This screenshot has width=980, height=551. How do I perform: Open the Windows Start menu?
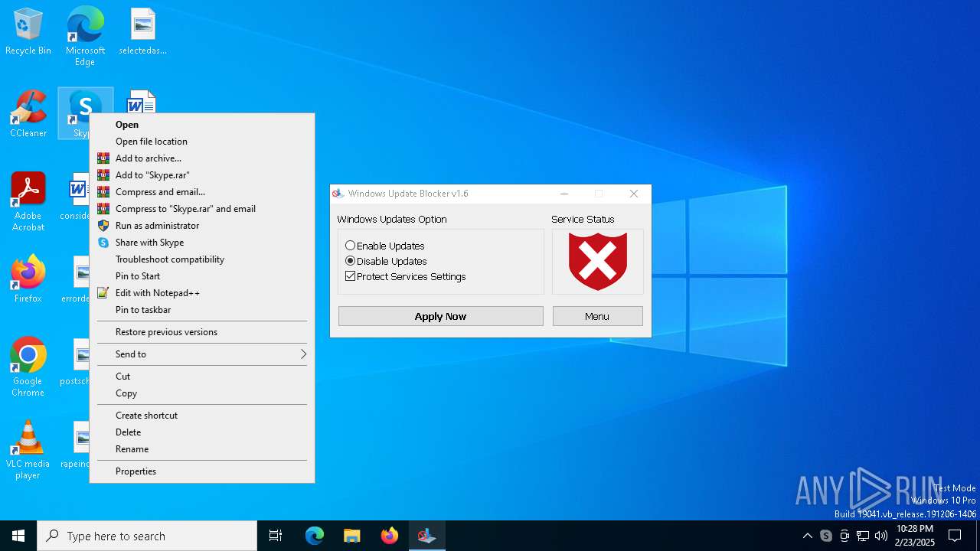click(18, 536)
